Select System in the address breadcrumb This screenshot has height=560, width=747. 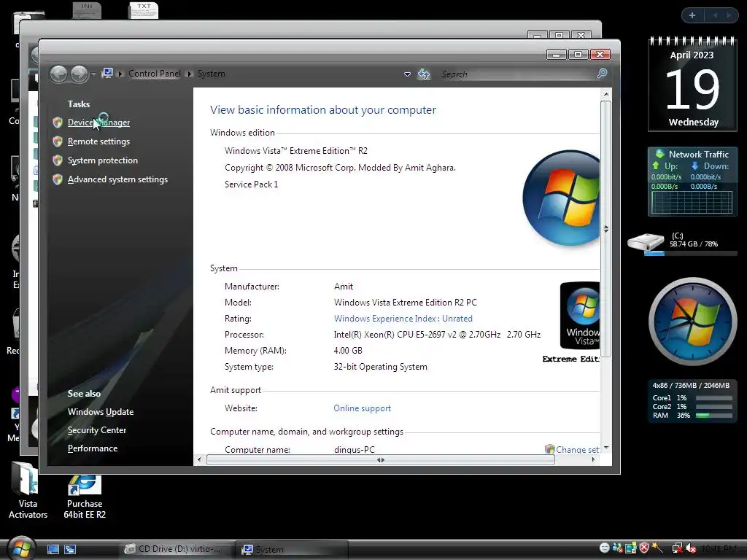[211, 74]
